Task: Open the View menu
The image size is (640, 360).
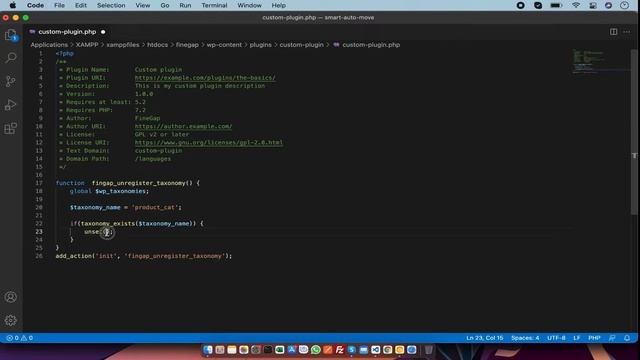Action: tap(143, 5)
